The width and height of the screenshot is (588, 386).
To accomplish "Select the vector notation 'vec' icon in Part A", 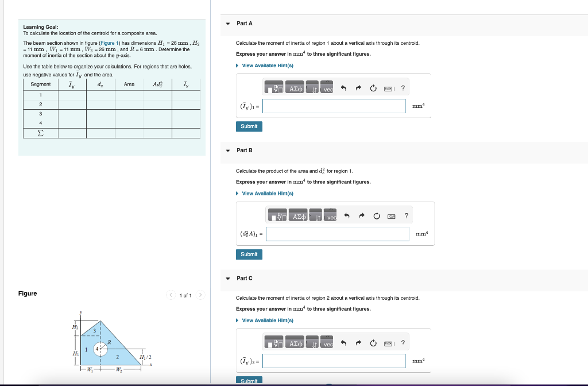I will click(x=327, y=89).
